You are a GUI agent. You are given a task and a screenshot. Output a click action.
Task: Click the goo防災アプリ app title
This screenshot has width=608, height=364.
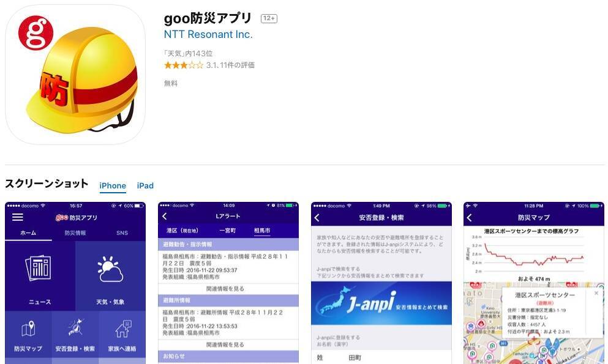(208, 18)
